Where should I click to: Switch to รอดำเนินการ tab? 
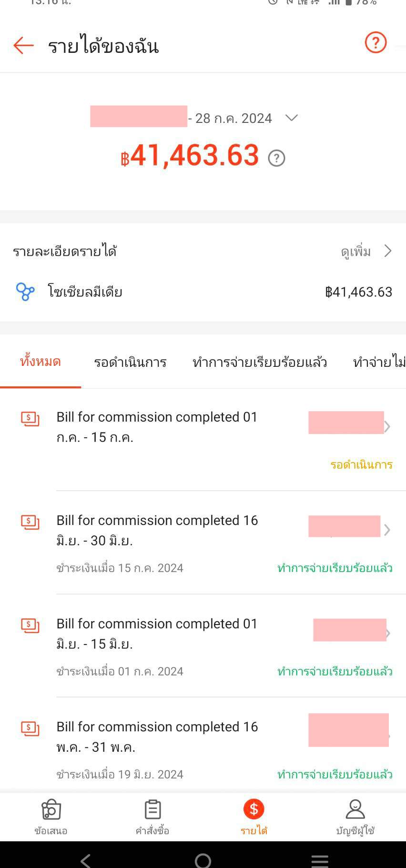click(130, 362)
